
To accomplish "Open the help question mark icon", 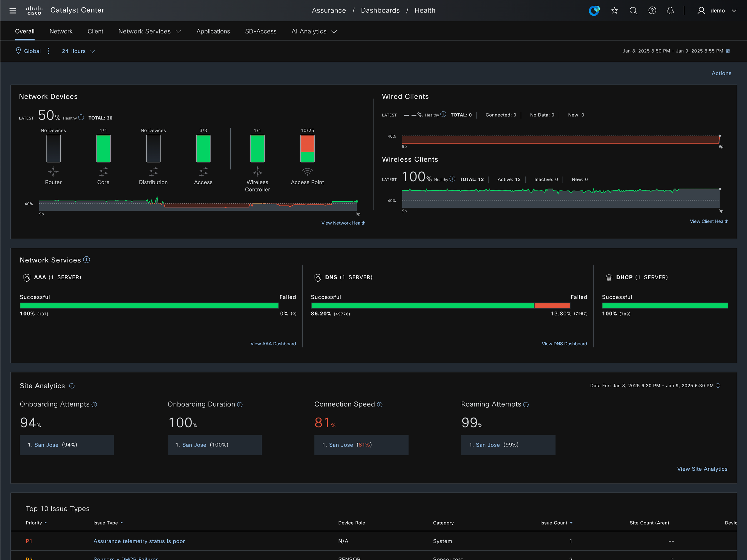I will (652, 10).
